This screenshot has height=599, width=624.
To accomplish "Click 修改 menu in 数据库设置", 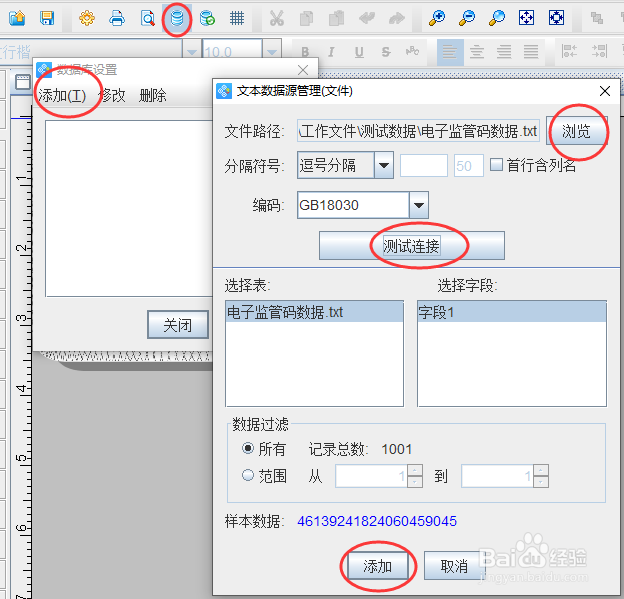I will 112,96.
